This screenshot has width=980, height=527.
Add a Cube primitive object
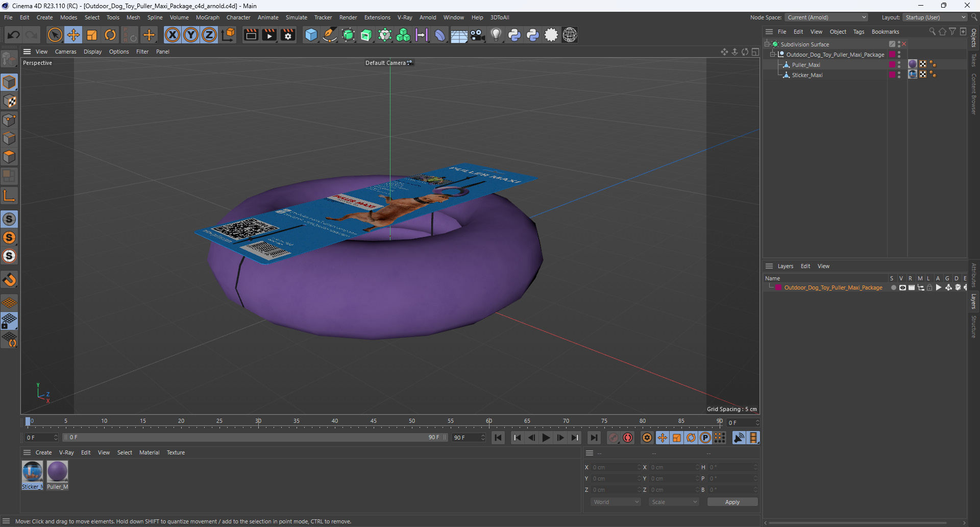click(x=311, y=35)
